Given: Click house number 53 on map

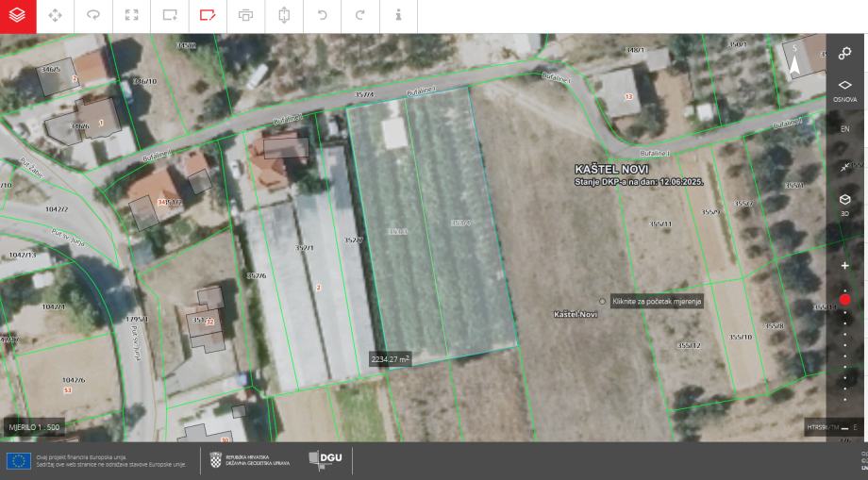Looking at the screenshot, I should tap(68, 390).
